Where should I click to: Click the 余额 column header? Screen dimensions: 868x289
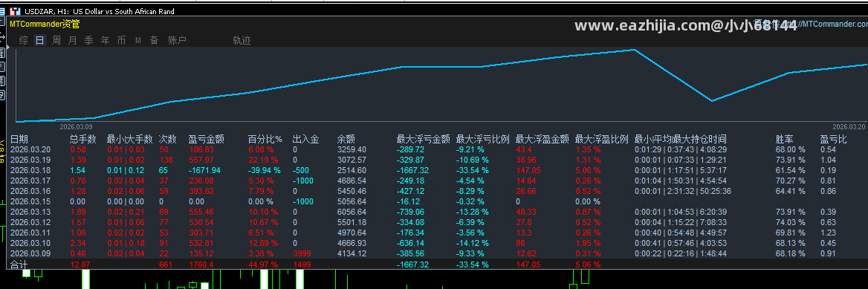point(346,139)
